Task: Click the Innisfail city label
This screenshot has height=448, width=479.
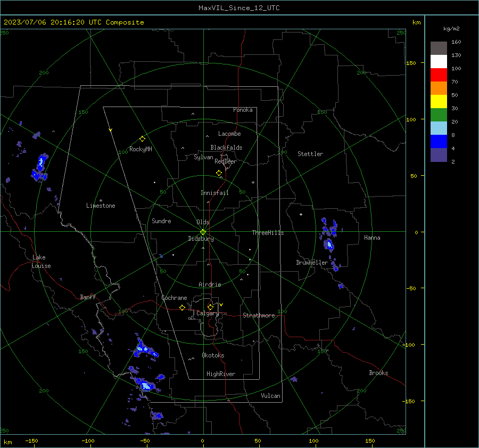Action: click(x=214, y=193)
